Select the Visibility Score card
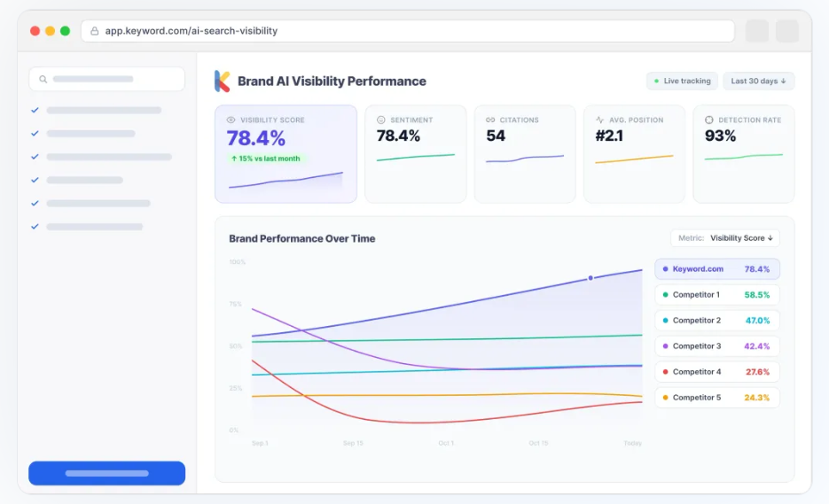Image resolution: width=829 pixels, height=504 pixels. 285,154
